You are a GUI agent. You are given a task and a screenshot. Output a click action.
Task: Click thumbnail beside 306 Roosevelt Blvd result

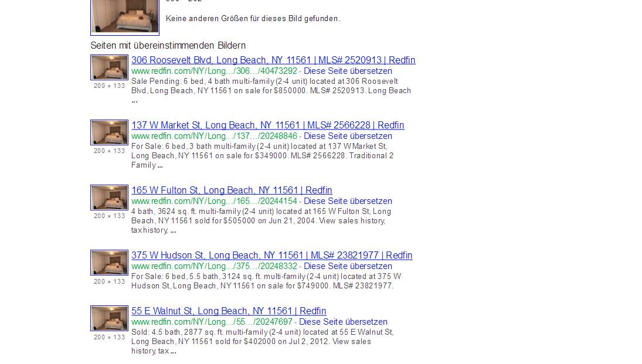(109, 67)
